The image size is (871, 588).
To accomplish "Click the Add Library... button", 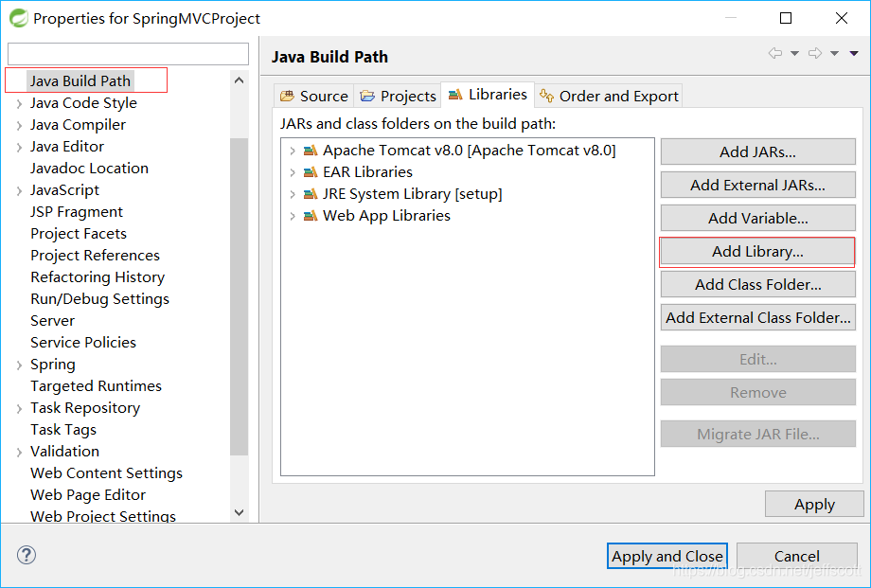I will click(x=757, y=251).
